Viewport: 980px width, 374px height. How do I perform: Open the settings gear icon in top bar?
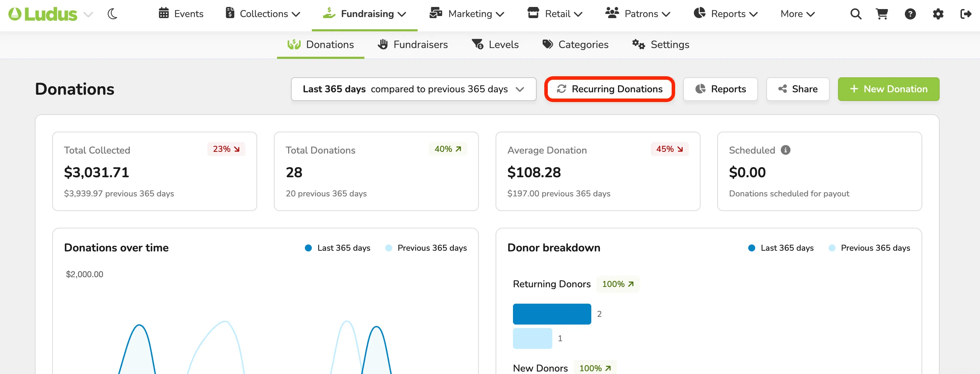click(938, 14)
